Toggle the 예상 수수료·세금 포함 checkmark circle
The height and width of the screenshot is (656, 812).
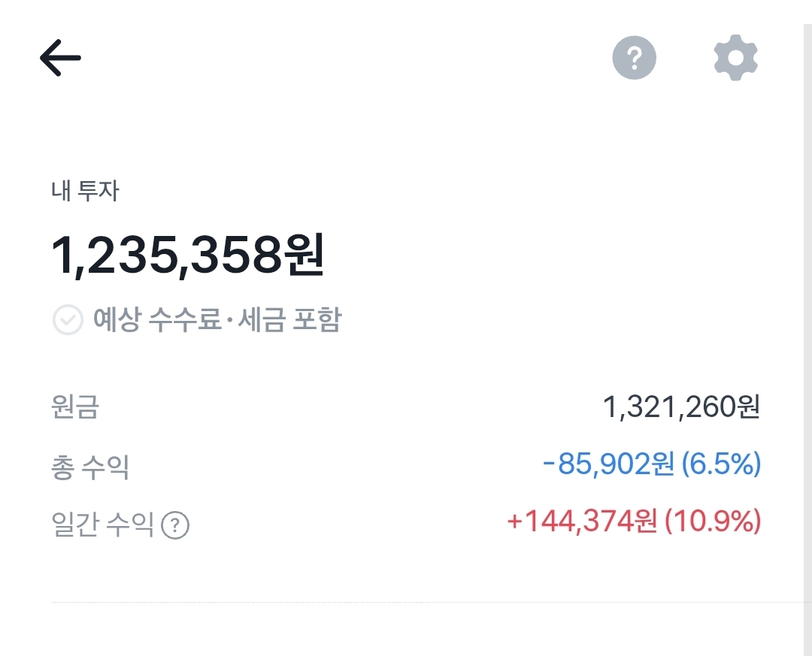point(67,321)
